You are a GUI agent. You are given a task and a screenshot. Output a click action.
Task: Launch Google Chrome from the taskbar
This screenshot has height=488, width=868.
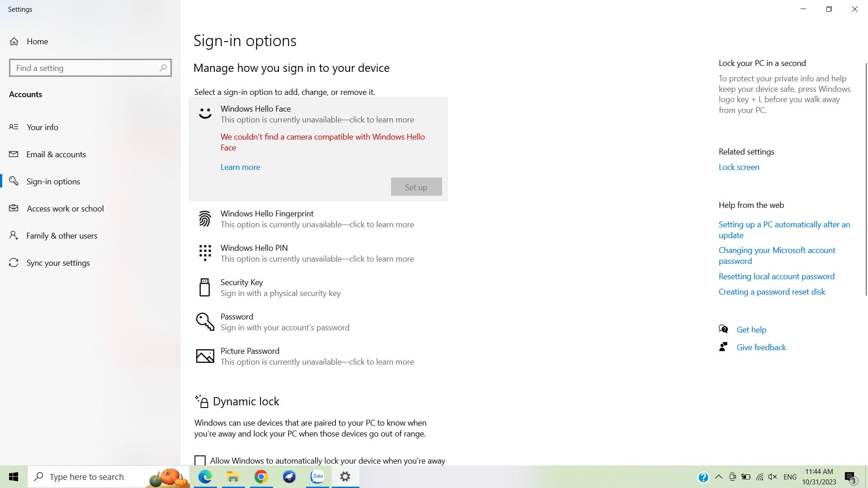point(261,477)
